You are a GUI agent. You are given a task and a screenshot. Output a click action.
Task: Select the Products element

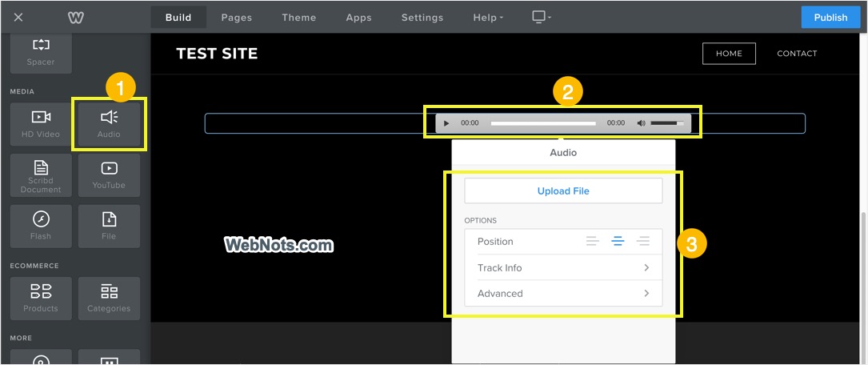pos(41,299)
